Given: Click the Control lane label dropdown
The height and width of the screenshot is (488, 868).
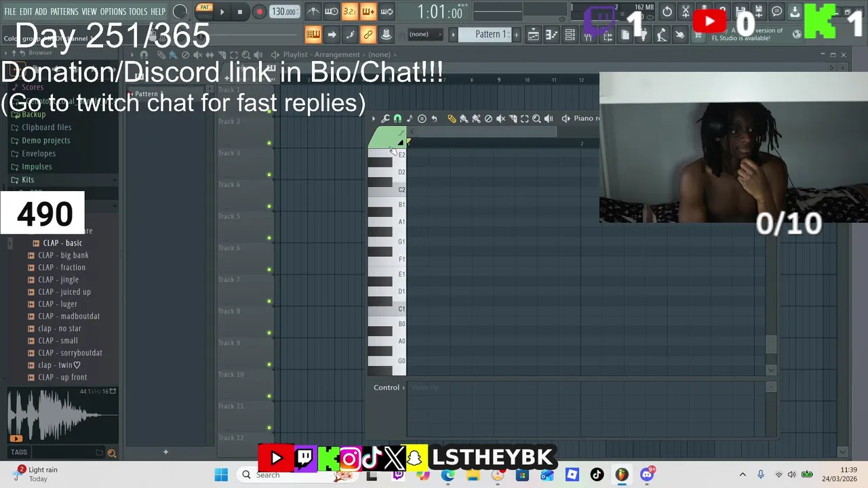Looking at the screenshot, I should click(389, 388).
